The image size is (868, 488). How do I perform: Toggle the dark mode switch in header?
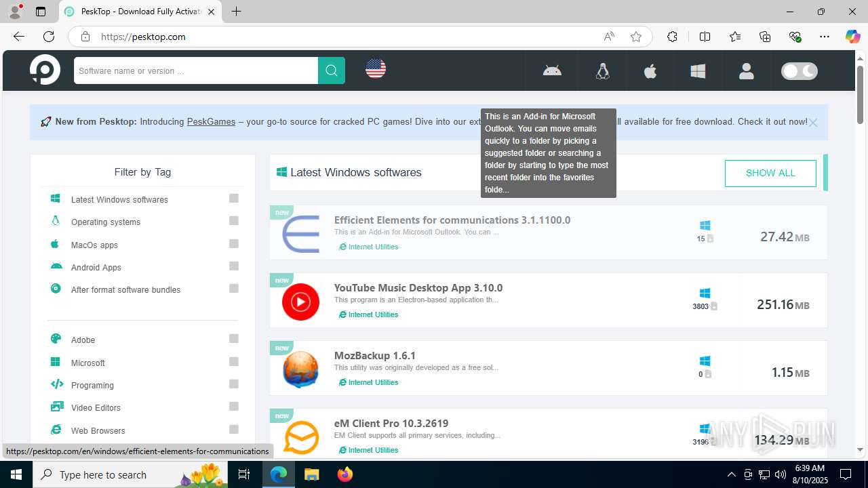(800, 70)
